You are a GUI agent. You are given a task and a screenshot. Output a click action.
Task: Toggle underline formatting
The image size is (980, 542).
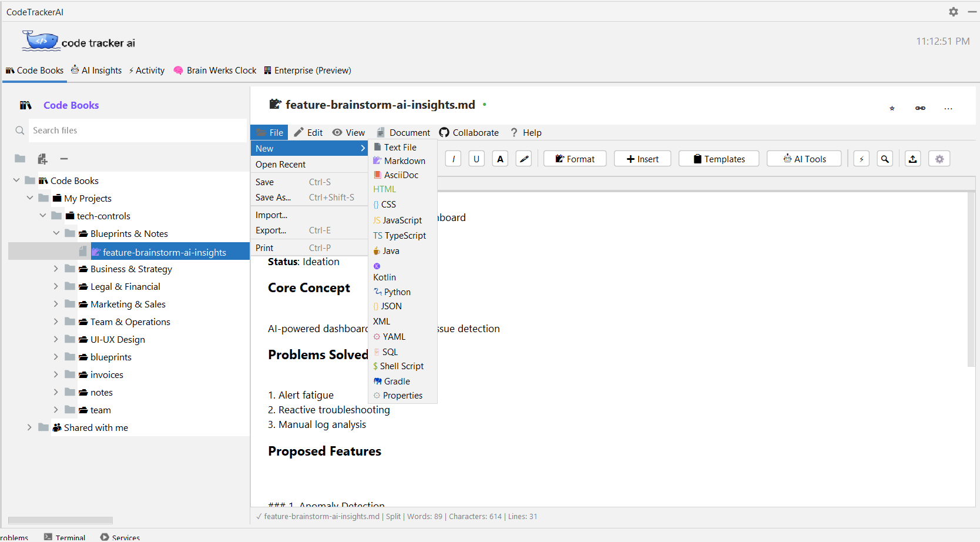476,158
